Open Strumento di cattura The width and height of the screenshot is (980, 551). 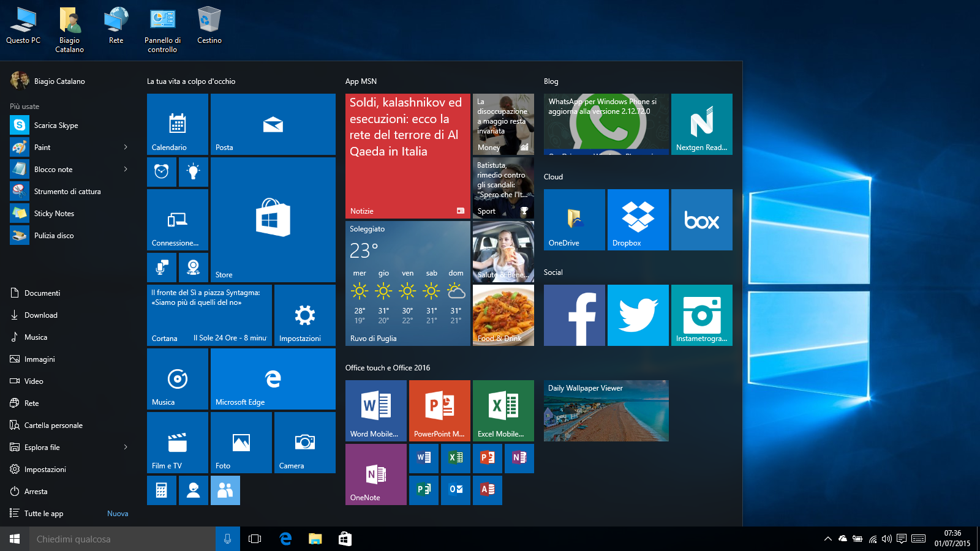[71, 191]
